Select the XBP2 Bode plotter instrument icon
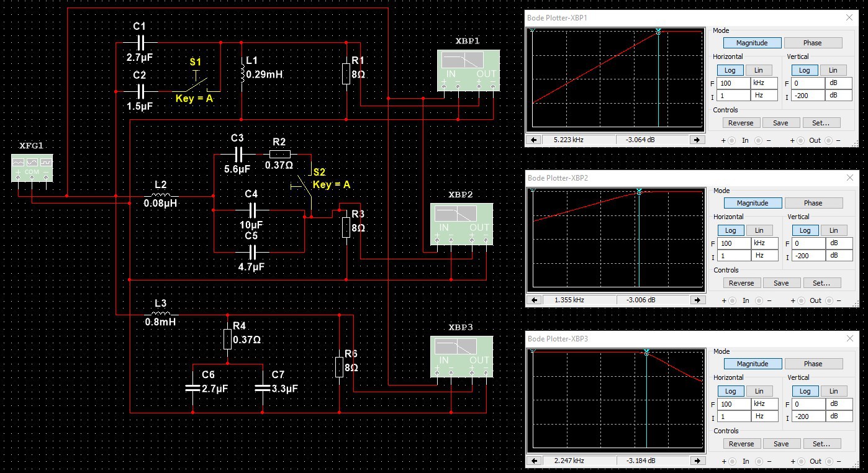This screenshot has width=868, height=473. pyautogui.click(x=463, y=225)
